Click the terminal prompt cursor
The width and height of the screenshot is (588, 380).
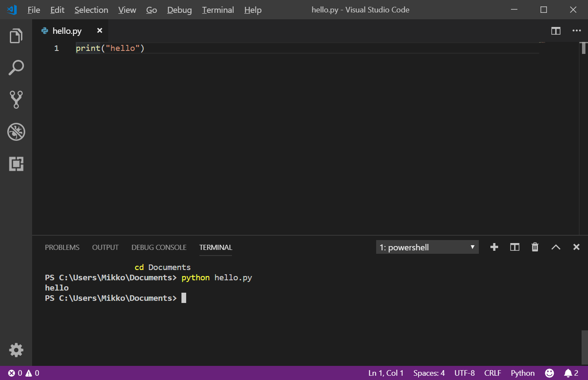coord(184,298)
